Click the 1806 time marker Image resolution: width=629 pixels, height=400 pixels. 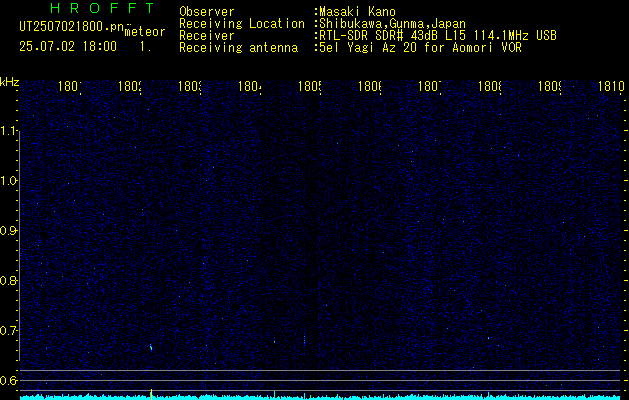tap(370, 86)
